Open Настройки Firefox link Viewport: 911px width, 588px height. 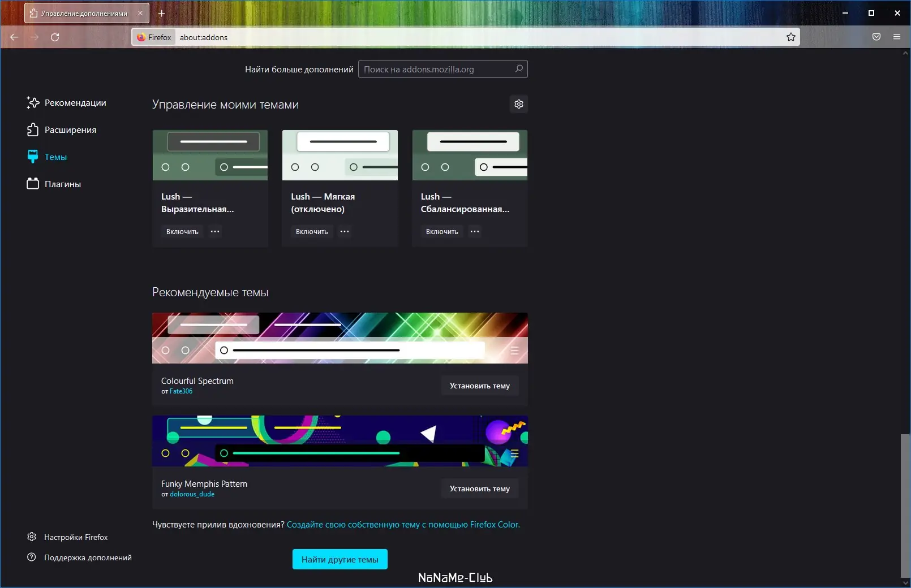67,537
